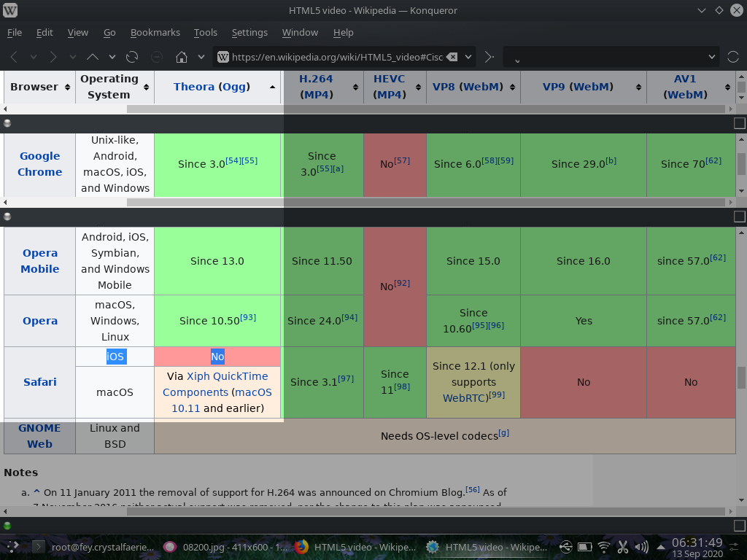
Task: Open the URL history dropdown
Action: [468, 57]
